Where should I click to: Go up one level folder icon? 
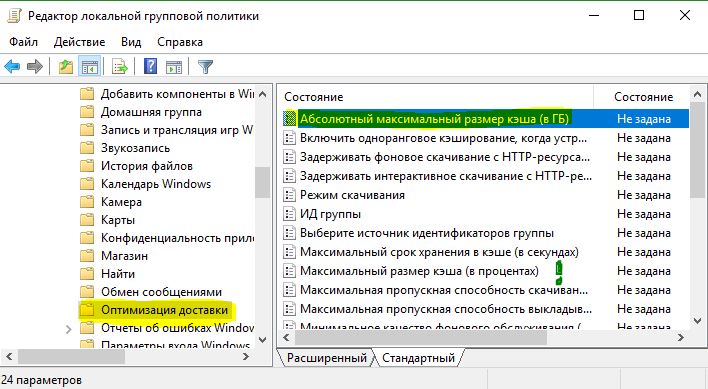66,67
